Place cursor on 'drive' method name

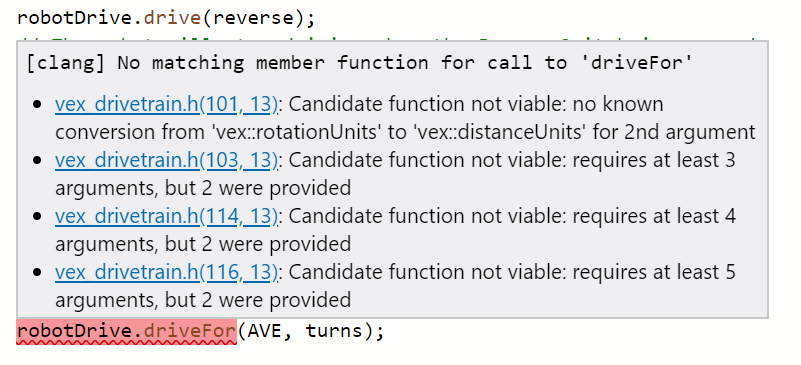pyautogui.click(x=172, y=18)
